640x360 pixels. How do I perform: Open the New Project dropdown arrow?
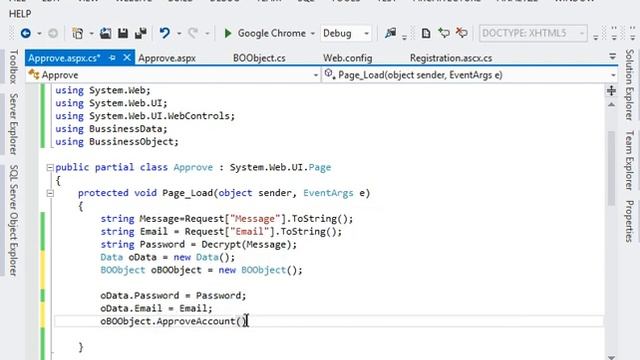91,33
